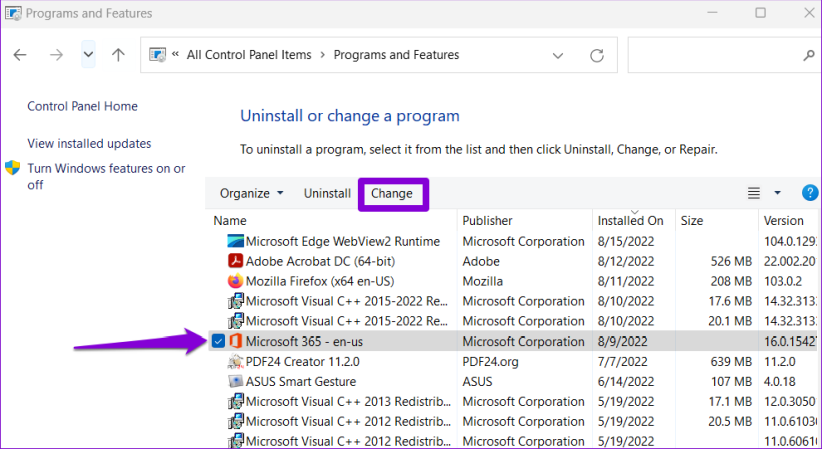Viewport: 822px width, 449px height.
Task: Sort by the Size column header
Action: pos(691,221)
